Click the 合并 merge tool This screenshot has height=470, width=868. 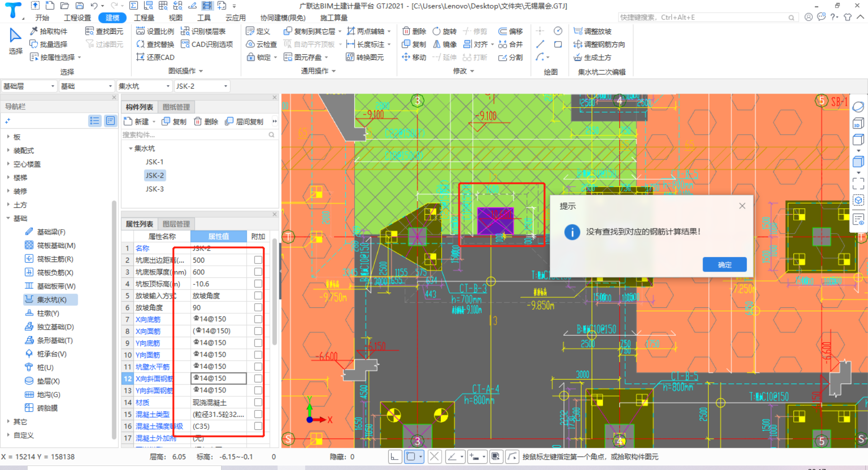[x=510, y=44]
